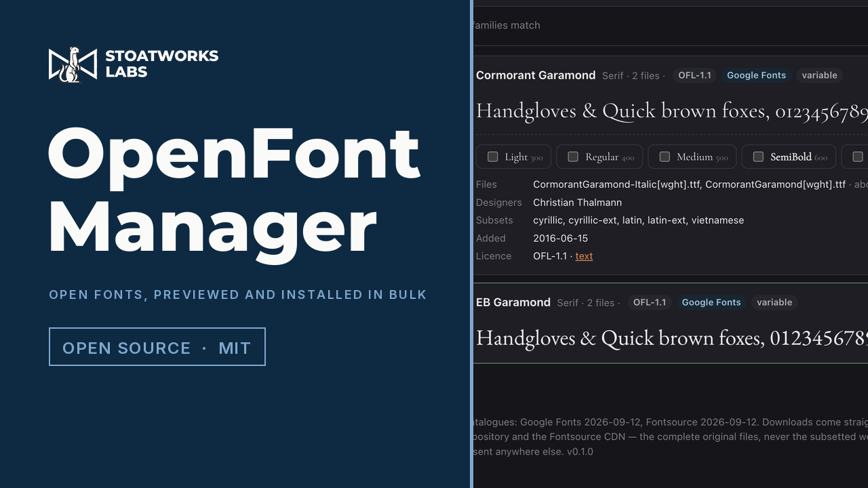This screenshot has width=868, height=488.
Task: Click the Stoatworks Labs stoat logo
Action: tap(73, 64)
